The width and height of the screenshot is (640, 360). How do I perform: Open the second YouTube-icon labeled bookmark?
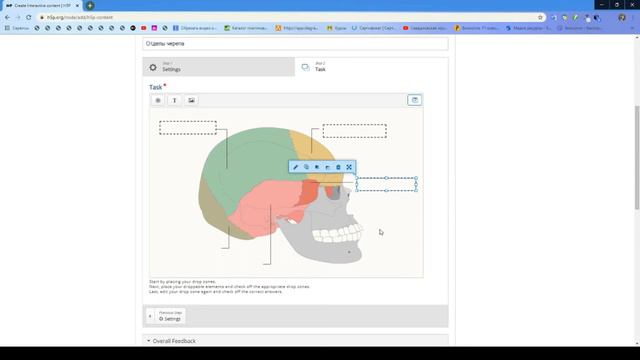[424, 28]
